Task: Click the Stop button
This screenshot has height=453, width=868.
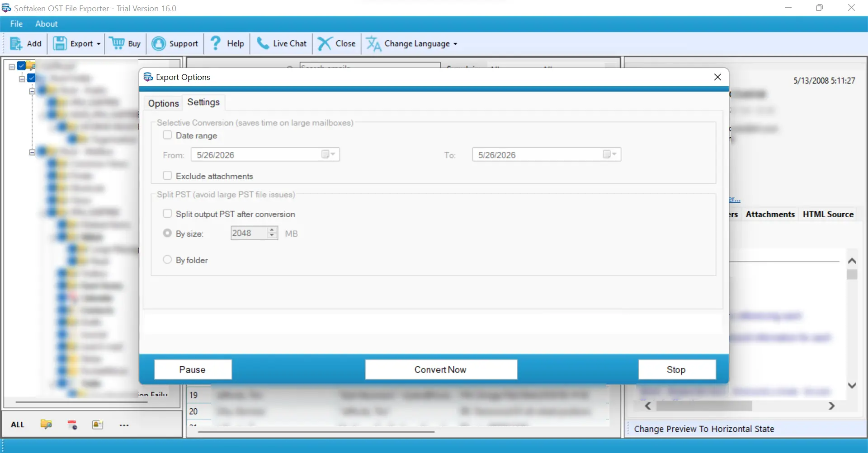Action: click(677, 369)
